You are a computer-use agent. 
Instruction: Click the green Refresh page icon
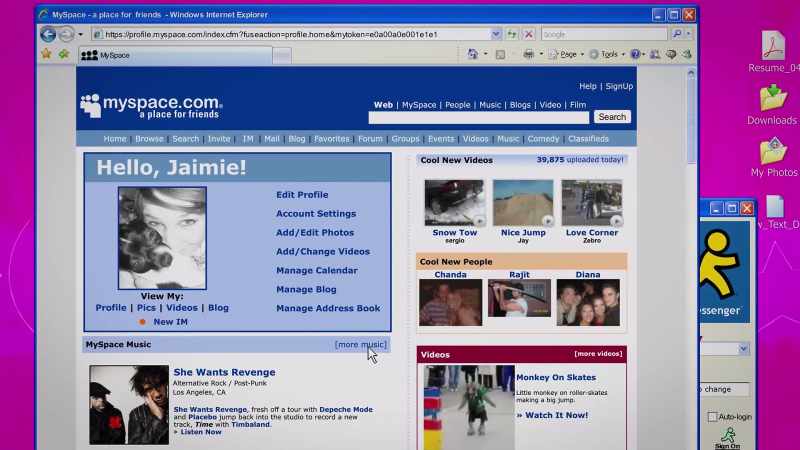coord(512,34)
